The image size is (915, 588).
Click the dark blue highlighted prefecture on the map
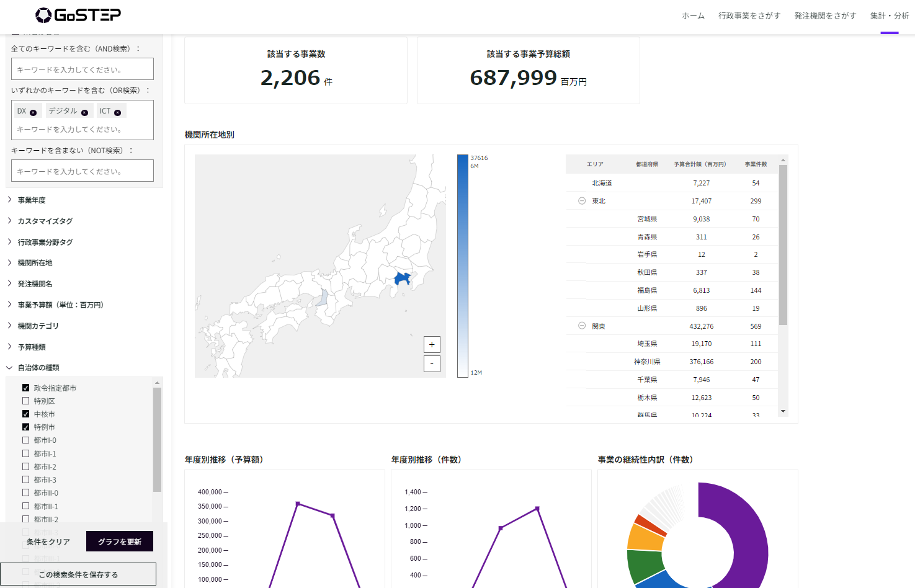click(403, 278)
